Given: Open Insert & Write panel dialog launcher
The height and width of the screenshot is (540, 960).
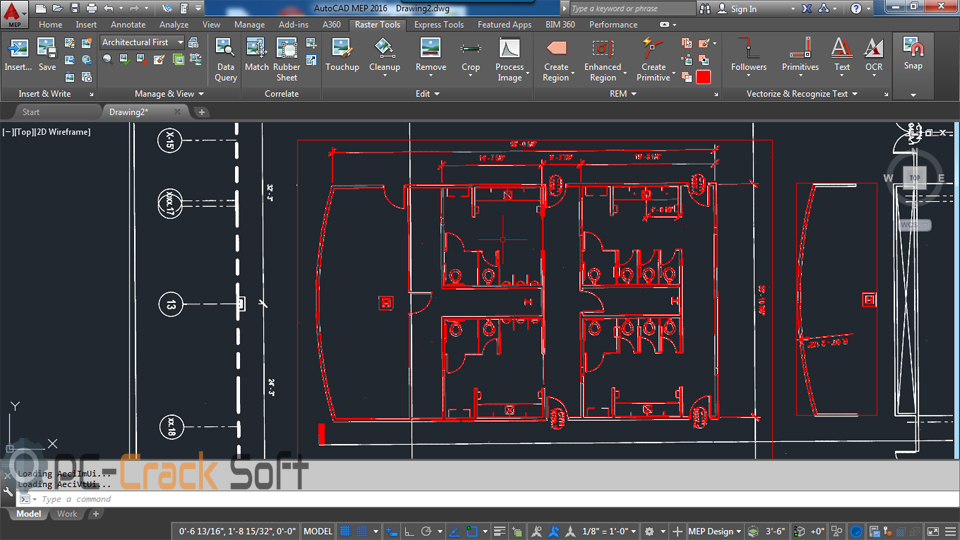Looking at the screenshot, I should [x=91, y=94].
